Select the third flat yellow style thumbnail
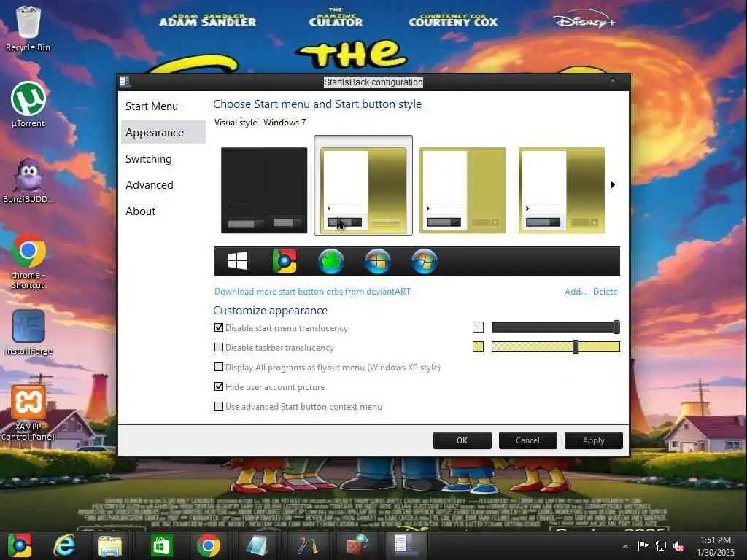 tap(462, 190)
